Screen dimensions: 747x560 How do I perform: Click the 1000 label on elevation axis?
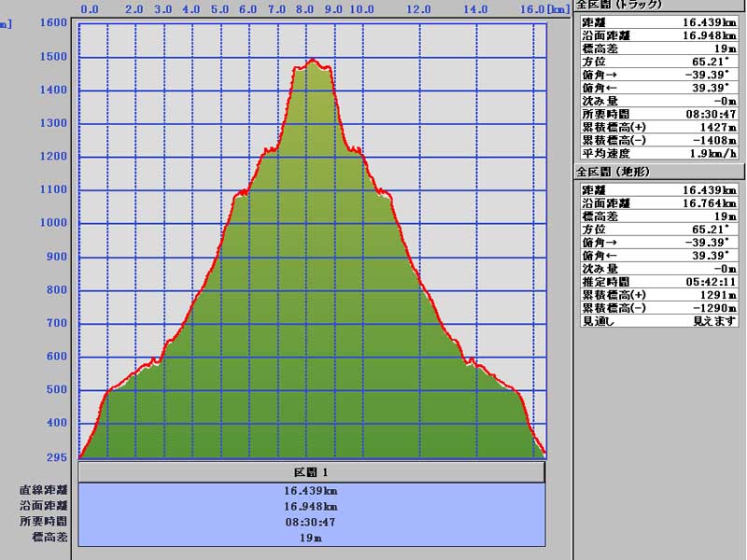pos(54,223)
